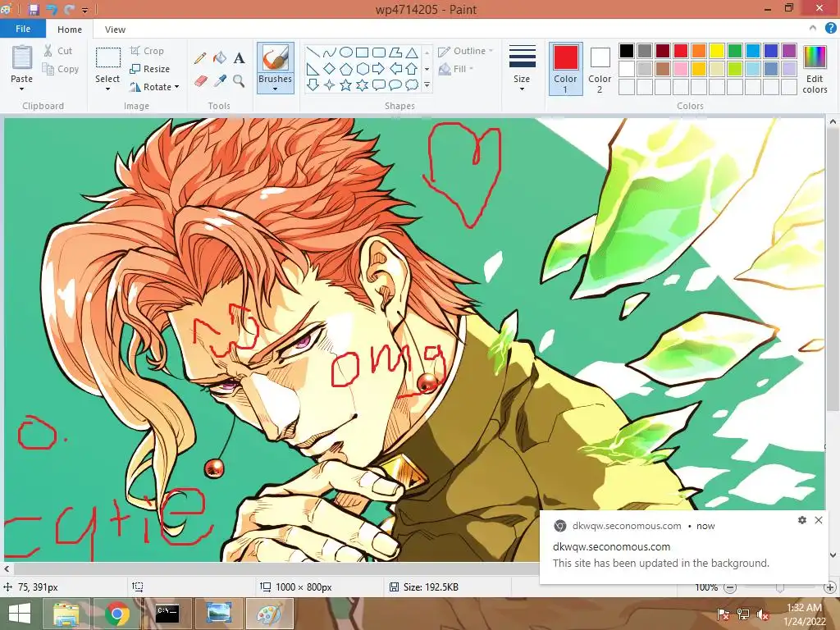
Task: Click the Copy button
Action: pos(61,69)
